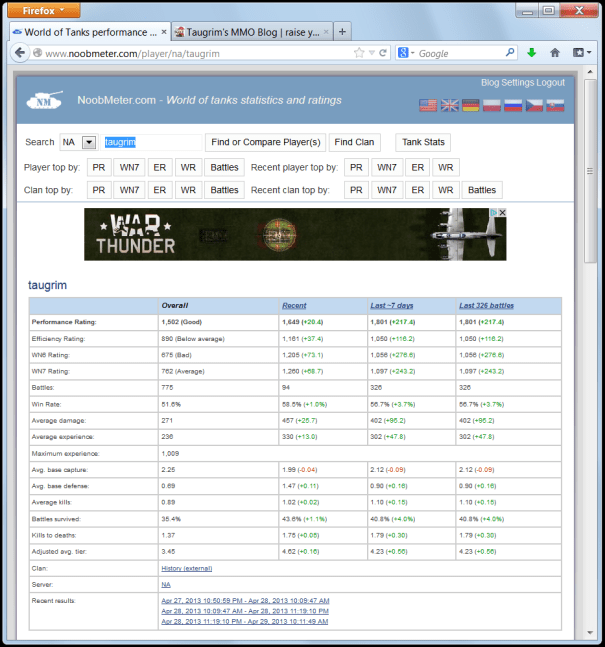605x647 pixels.
Task: Open a new browser tab
Action: click(x=342, y=32)
